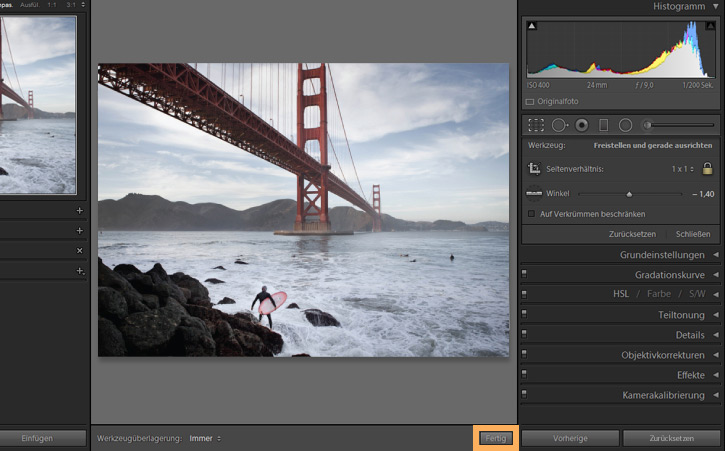Select the red eye correction tool
This screenshot has height=451, width=725.
pyautogui.click(x=582, y=125)
